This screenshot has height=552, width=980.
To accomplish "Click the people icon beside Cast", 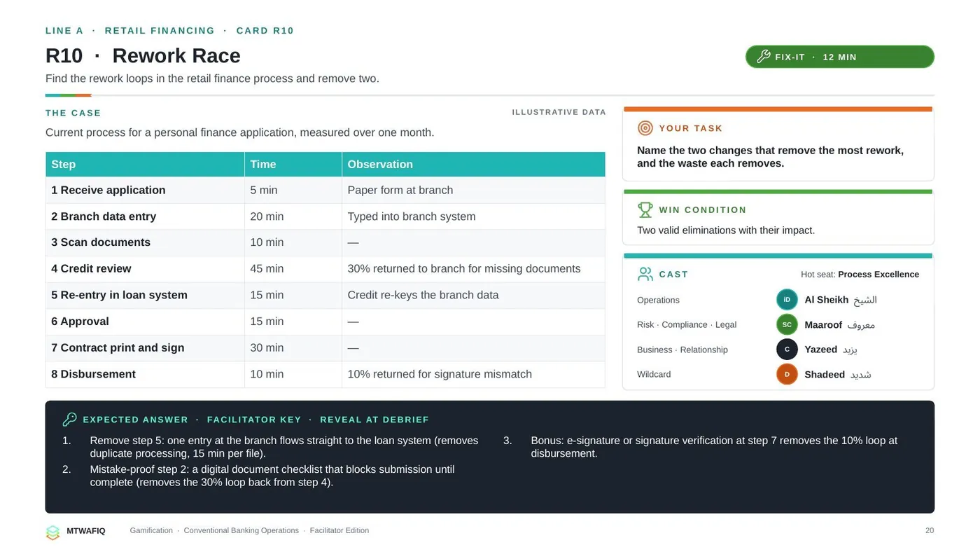I will 645,274.
